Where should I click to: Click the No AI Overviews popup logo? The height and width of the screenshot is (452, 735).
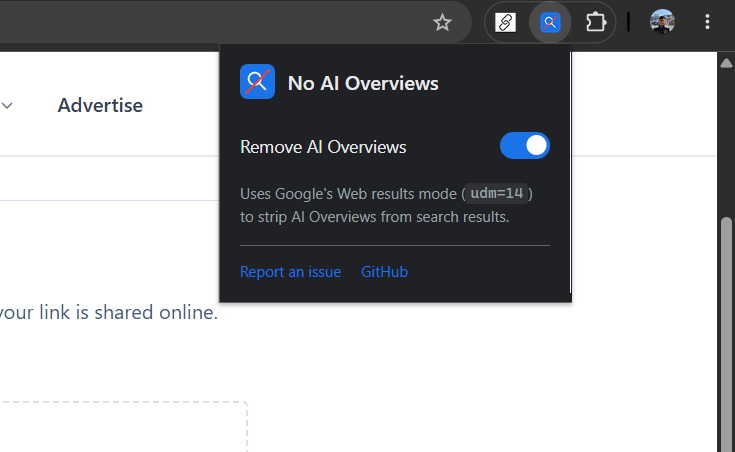(257, 82)
